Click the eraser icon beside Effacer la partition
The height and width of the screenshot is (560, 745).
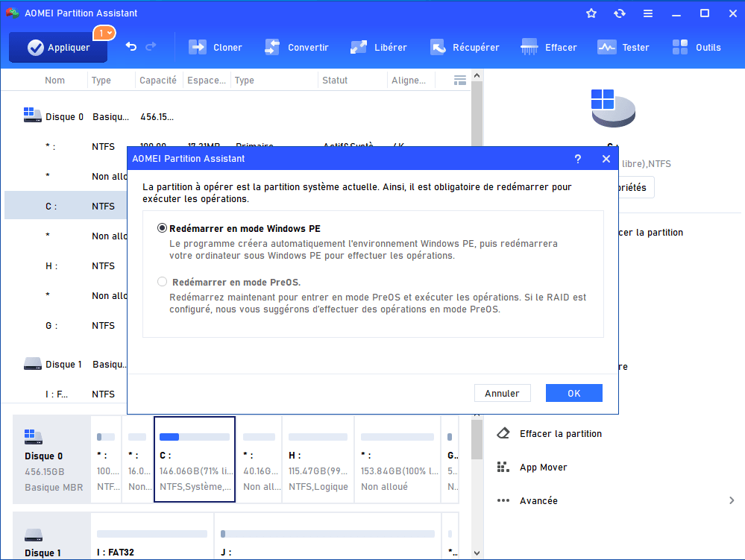pos(503,434)
